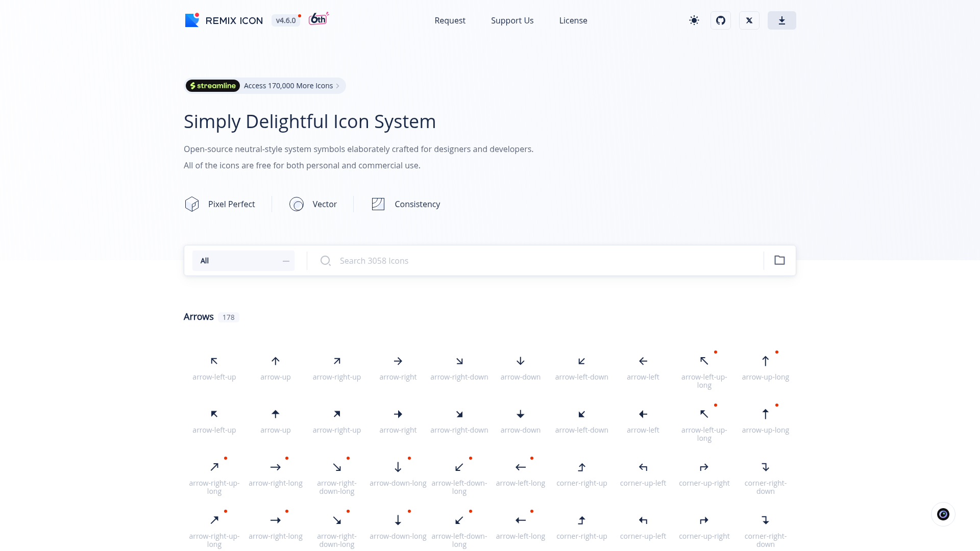This screenshot has height=551, width=980.
Task: Click the filled arrow-left-long icon
Action: (521, 520)
